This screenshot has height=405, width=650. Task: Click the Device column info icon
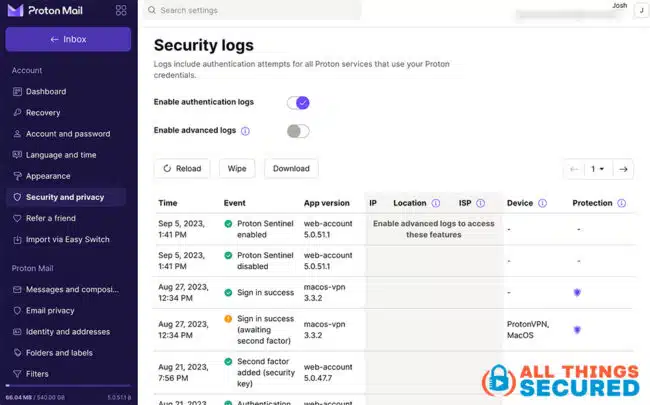point(542,203)
